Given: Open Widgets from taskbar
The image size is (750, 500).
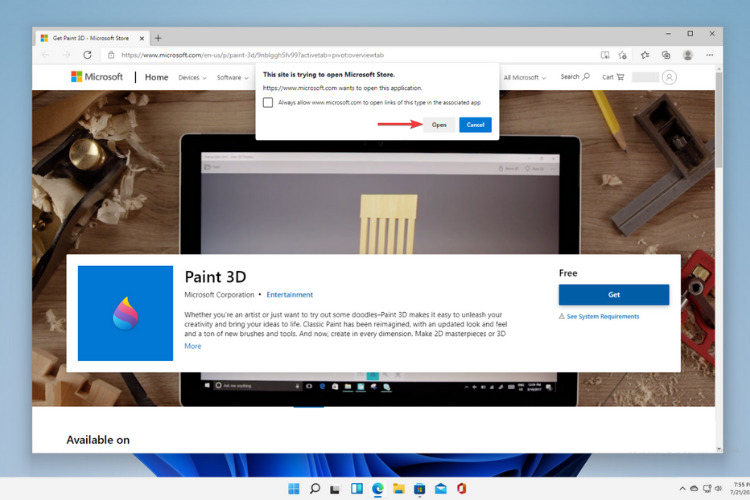Looking at the screenshot, I should click(x=357, y=489).
